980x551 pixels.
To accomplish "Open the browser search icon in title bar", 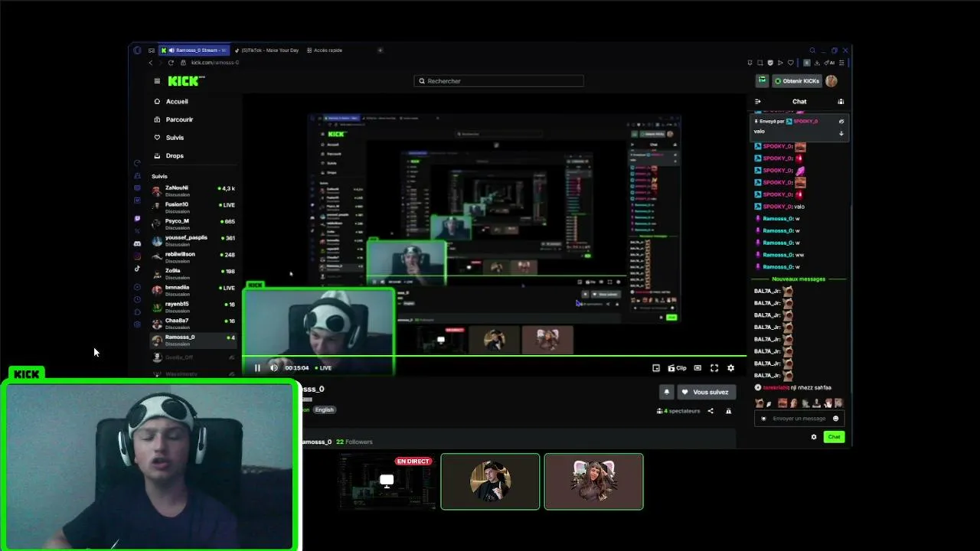I will click(812, 51).
